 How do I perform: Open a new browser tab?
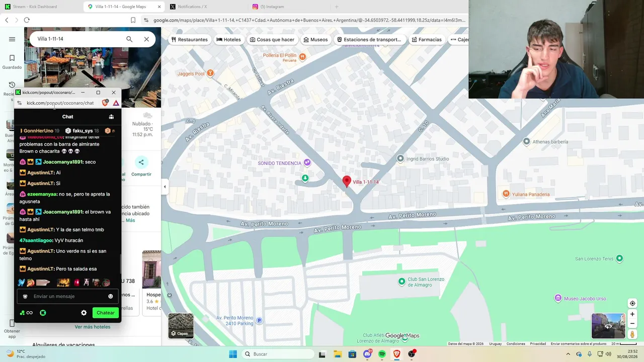[337, 7]
